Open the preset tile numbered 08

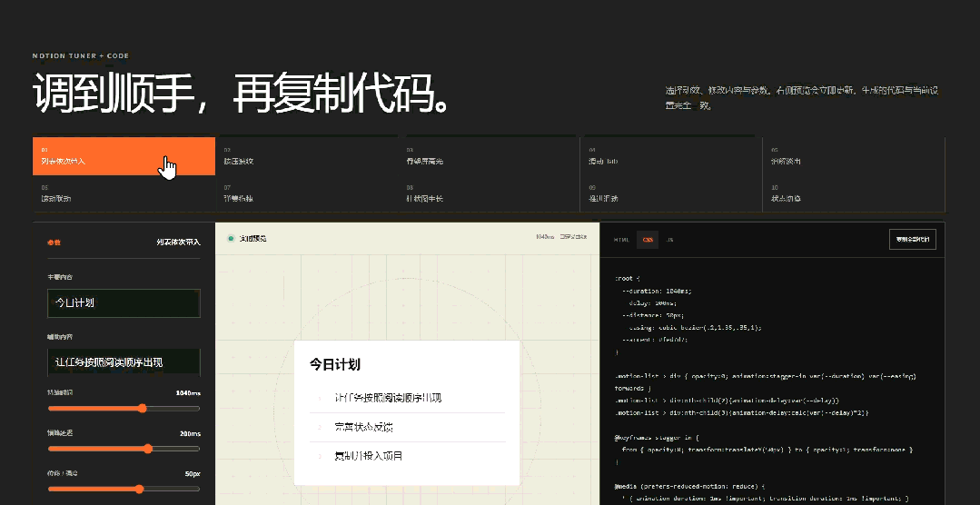[490, 193]
